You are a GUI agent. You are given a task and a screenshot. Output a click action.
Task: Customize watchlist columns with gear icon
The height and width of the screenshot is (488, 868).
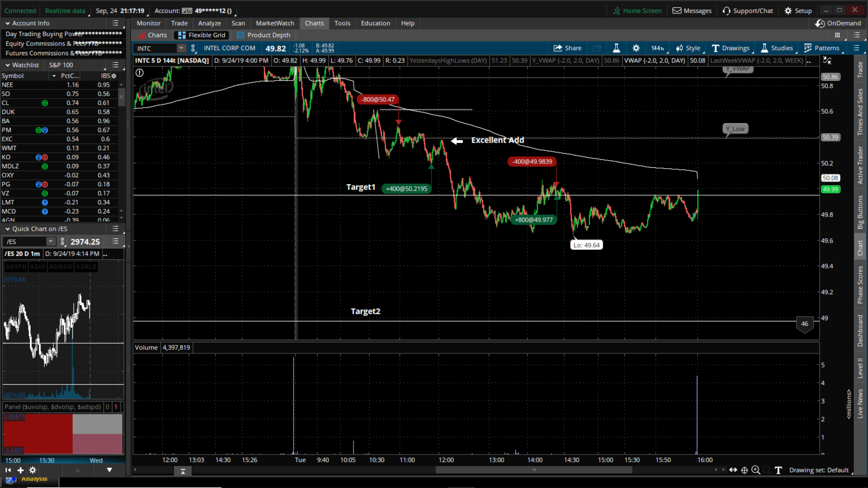pos(114,76)
